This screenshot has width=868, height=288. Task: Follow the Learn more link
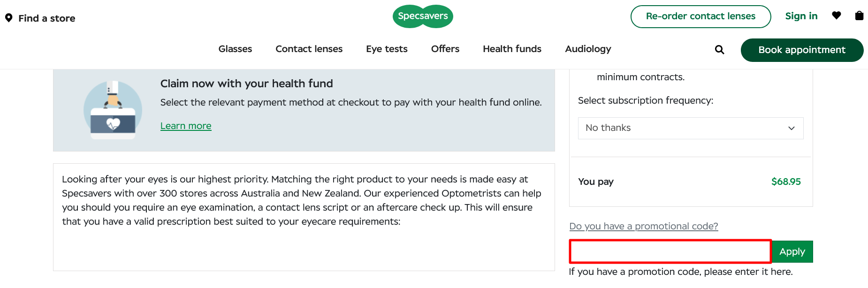pos(186,126)
